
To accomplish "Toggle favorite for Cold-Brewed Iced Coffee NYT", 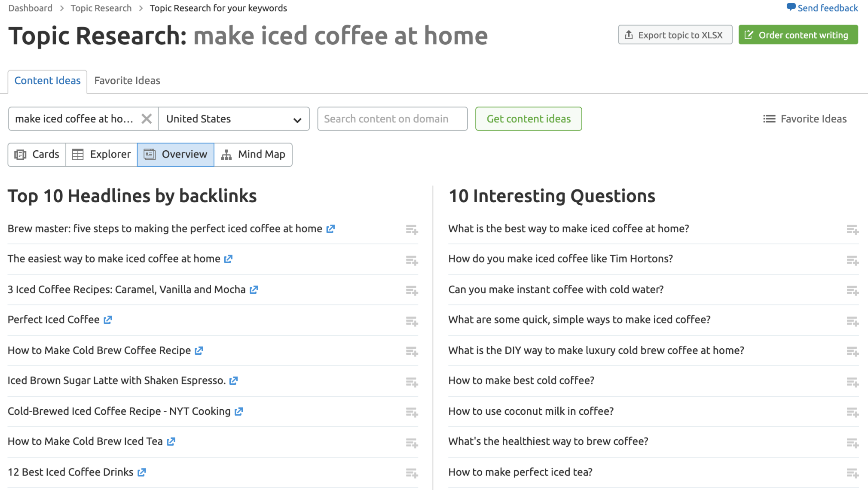I will point(412,411).
